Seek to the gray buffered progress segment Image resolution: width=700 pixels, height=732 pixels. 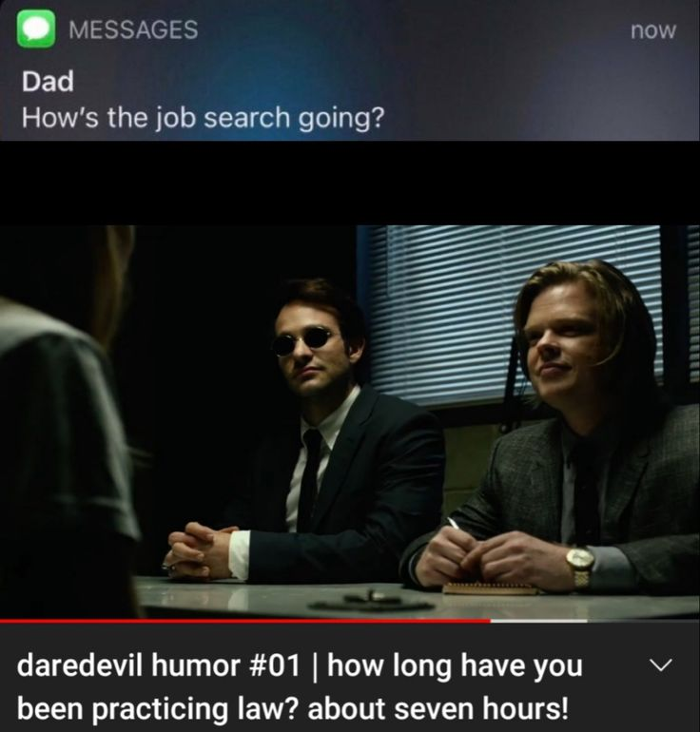(x=538, y=621)
